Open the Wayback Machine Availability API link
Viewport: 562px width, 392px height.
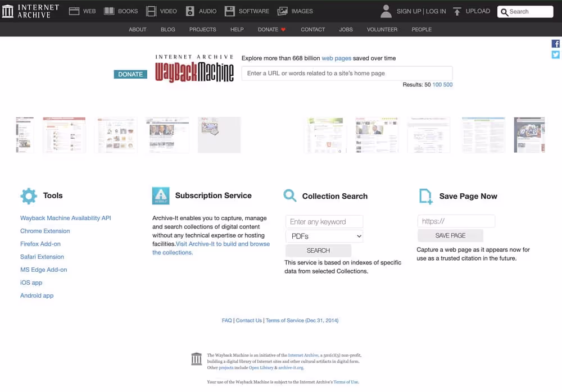pos(66,218)
